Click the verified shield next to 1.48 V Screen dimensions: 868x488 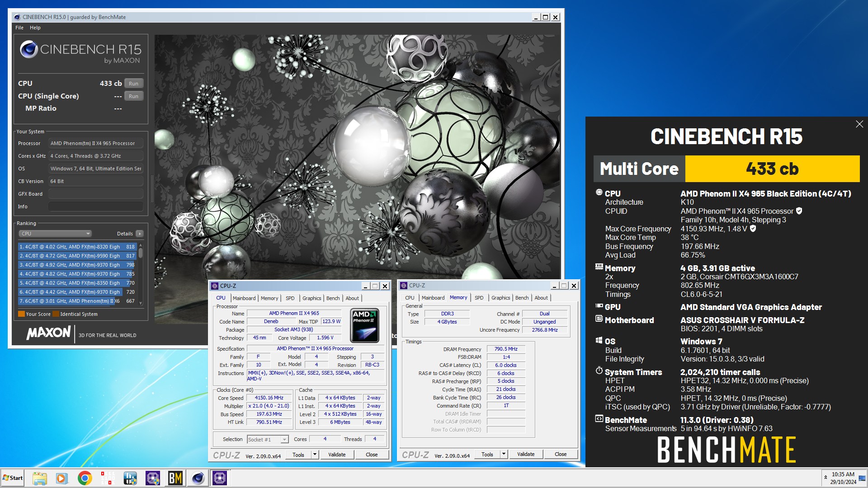pos(753,229)
